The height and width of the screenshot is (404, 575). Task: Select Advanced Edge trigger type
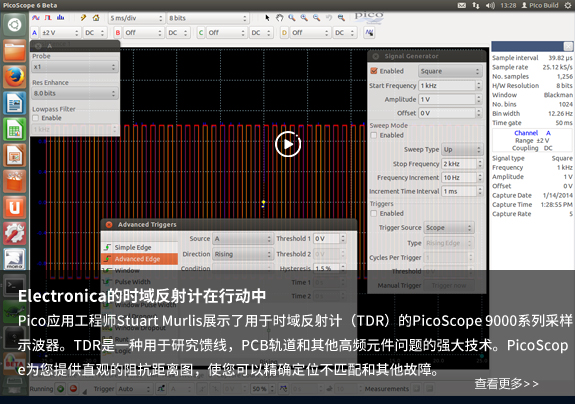click(x=140, y=259)
